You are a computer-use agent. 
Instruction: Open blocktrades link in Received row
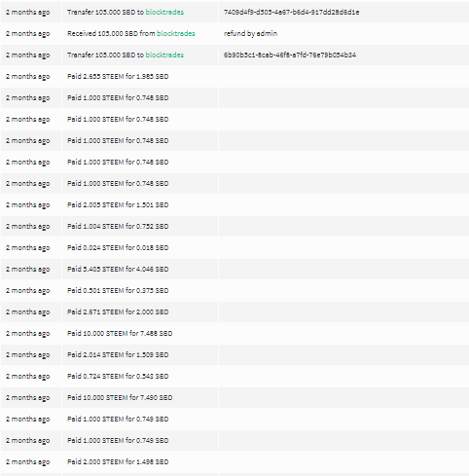(x=176, y=34)
